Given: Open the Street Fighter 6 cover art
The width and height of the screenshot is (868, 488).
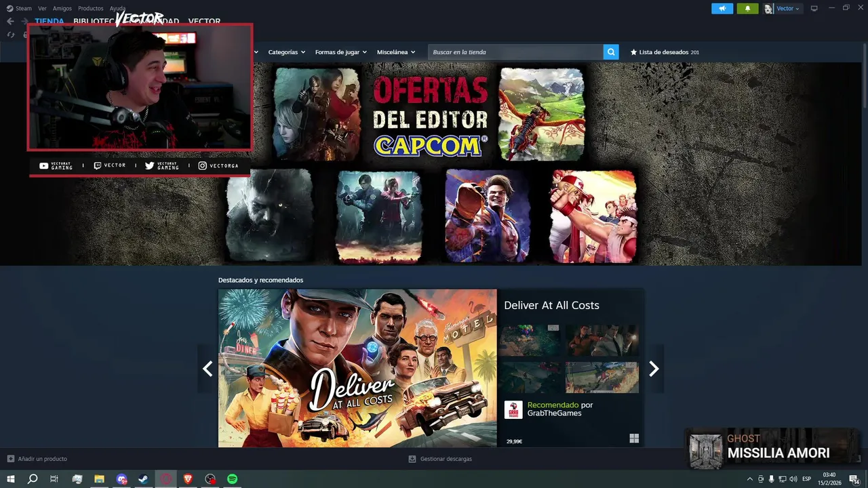Looking at the screenshot, I should [487, 216].
